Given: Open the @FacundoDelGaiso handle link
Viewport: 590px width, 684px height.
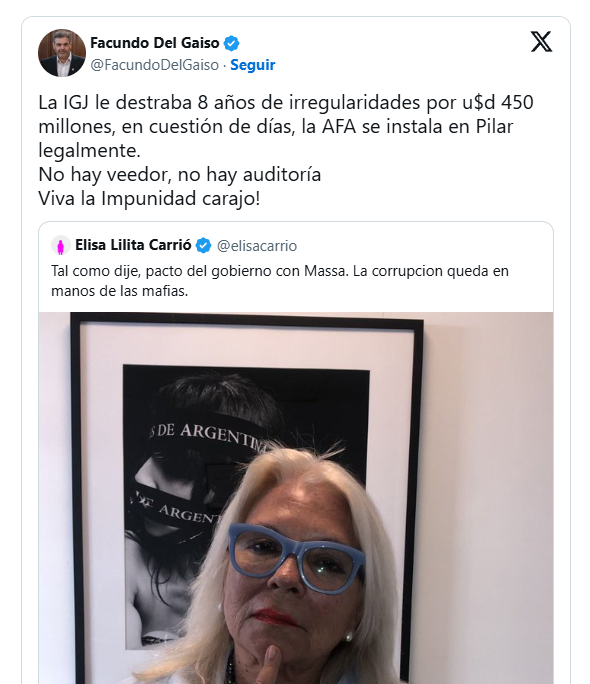Looking at the screenshot, I should [154, 65].
